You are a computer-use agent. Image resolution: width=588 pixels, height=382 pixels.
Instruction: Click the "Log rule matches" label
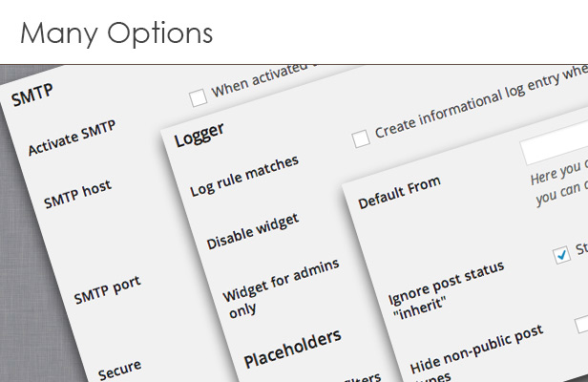[243, 175]
